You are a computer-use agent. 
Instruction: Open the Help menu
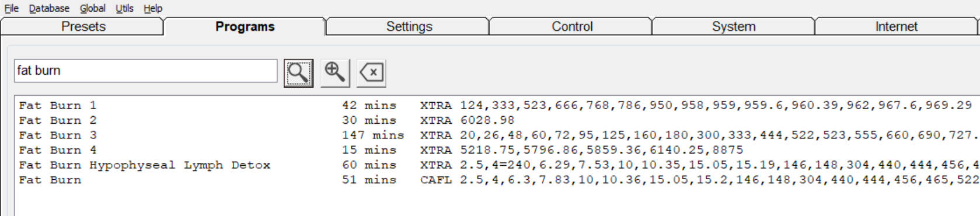[x=153, y=8]
